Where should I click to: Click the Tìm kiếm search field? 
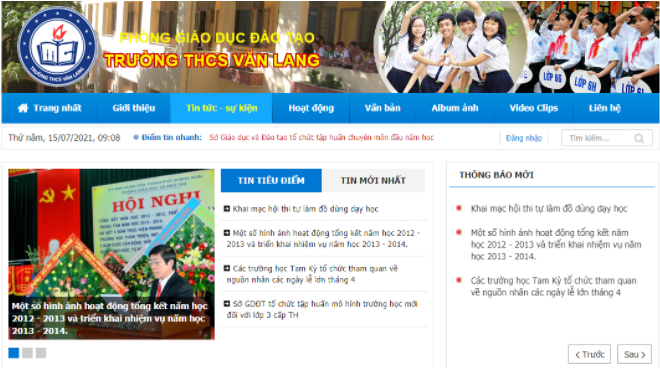click(607, 138)
